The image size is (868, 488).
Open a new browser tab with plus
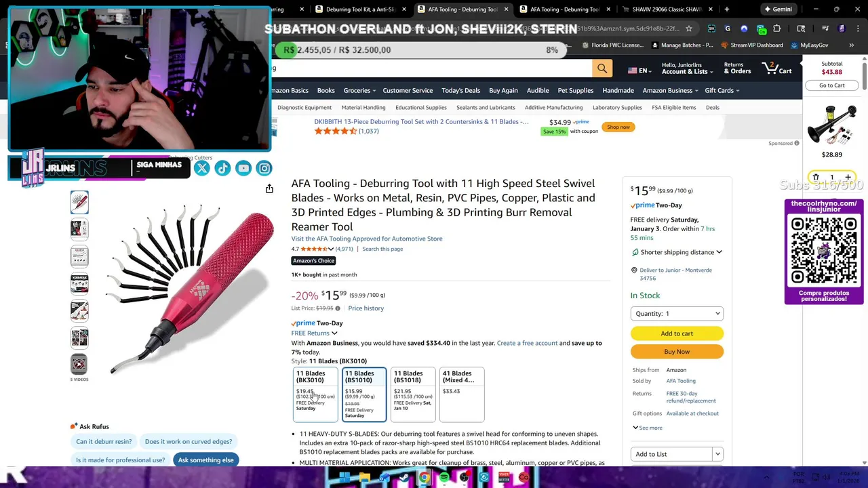click(x=726, y=9)
